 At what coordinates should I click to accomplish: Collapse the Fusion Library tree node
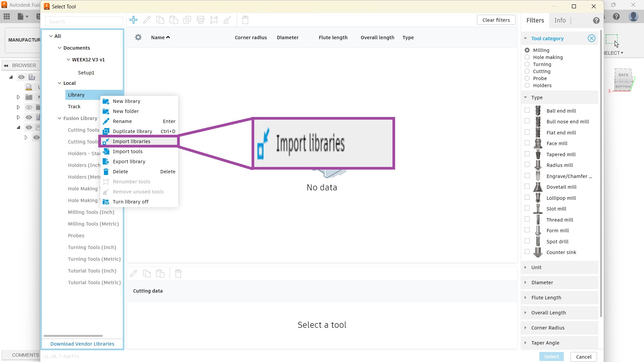(59, 118)
